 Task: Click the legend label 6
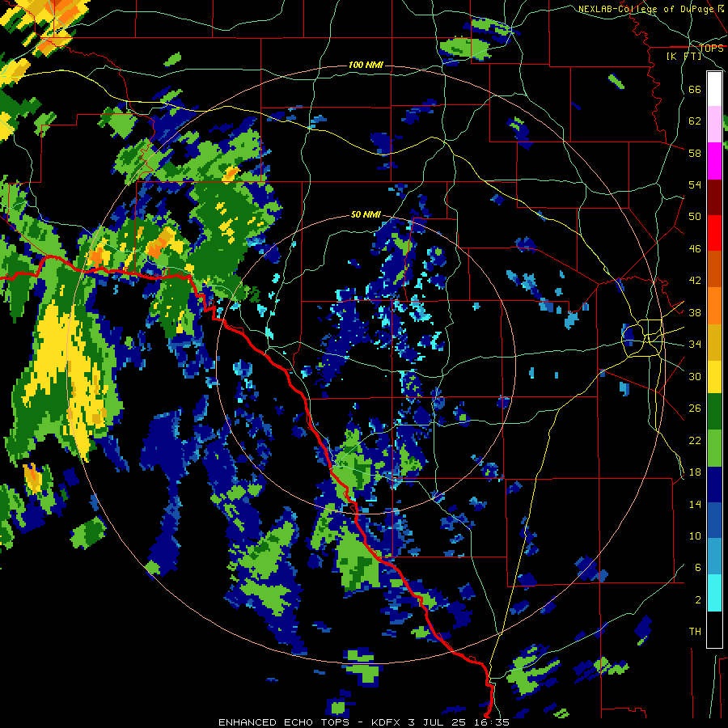pos(697,568)
